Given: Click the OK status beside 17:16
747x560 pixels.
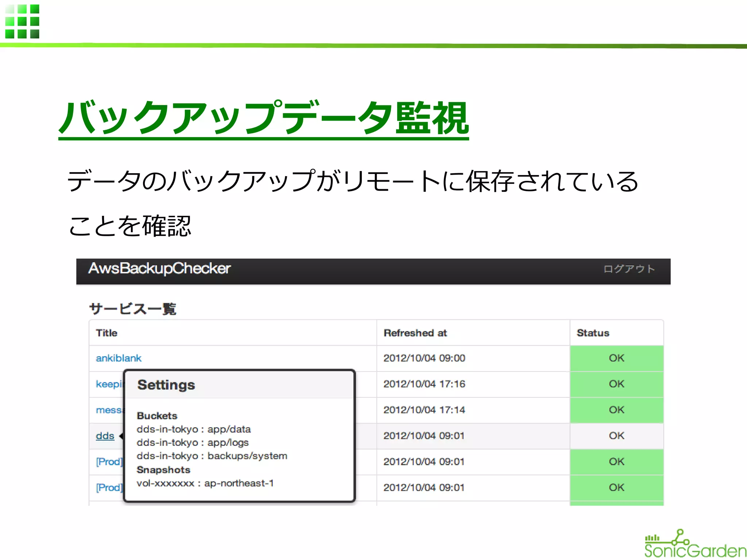Looking at the screenshot, I should point(616,384).
